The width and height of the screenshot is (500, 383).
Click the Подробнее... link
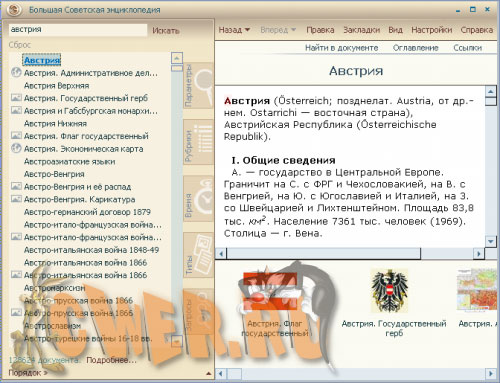click(x=111, y=360)
